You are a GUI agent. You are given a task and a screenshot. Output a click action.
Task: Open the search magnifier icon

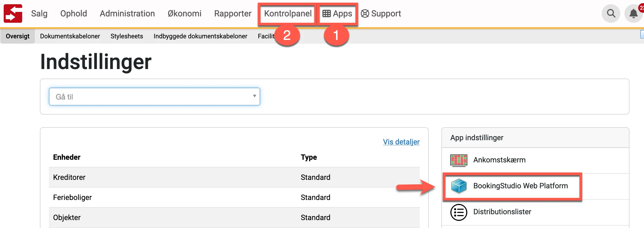pos(611,13)
